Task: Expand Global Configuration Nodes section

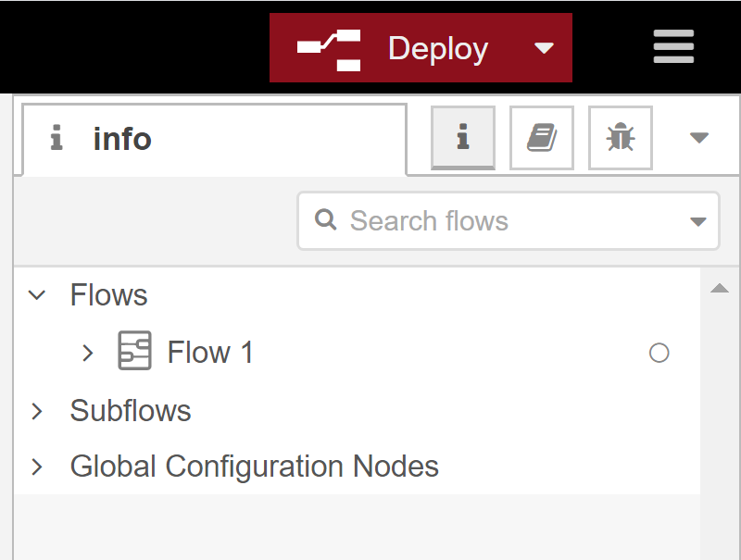Action: click(37, 467)
